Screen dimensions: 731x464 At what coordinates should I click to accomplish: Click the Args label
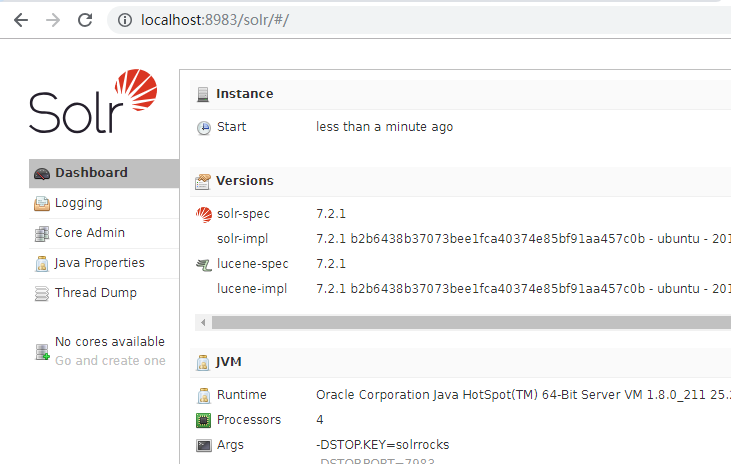230,445
